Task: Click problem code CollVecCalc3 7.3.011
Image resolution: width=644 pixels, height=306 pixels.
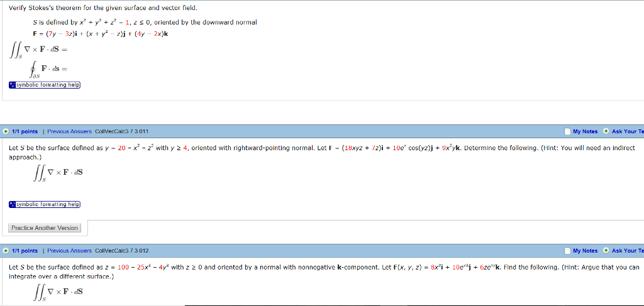Action: (x=121, y=132)
